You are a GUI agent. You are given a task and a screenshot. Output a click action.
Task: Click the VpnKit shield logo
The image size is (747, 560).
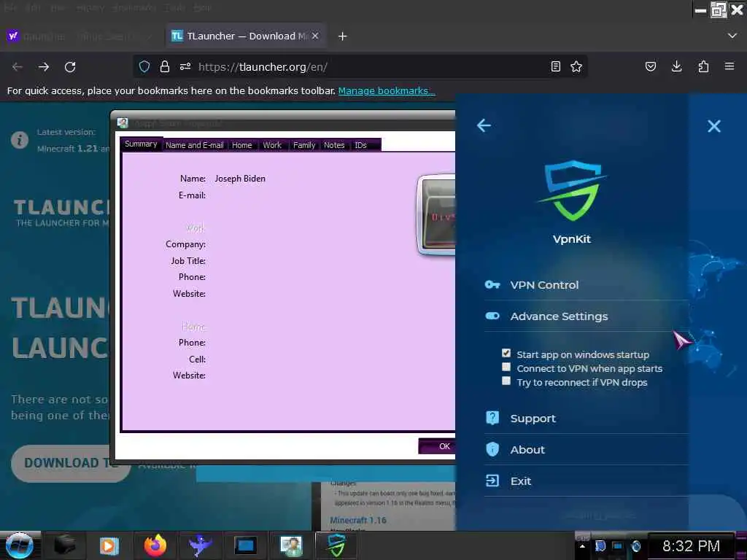coord(572,191)
